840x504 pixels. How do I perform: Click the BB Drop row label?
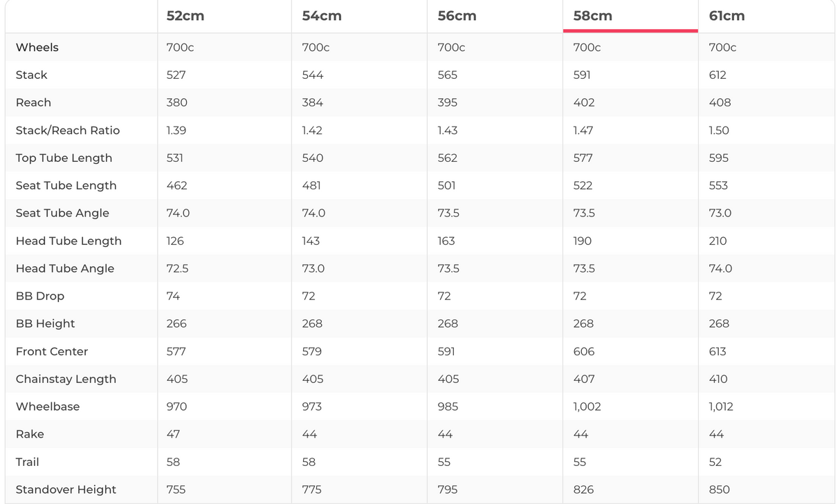coord(40,296)
